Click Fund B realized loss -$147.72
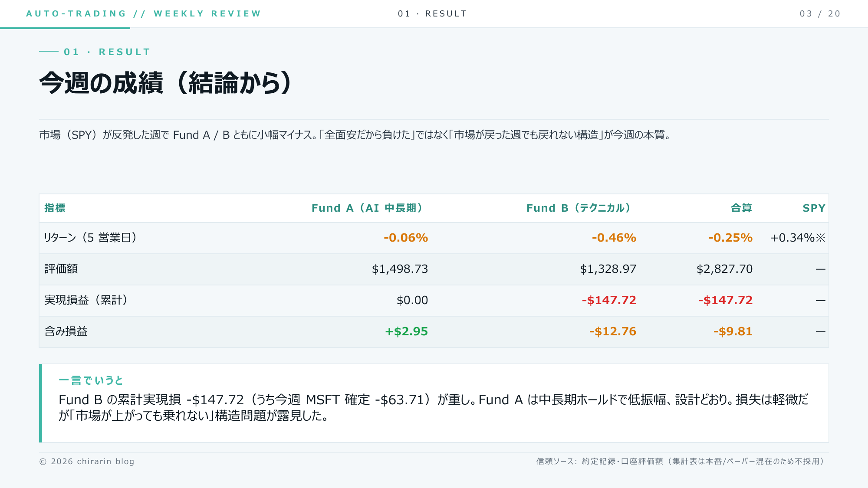This screenshot has width=868, height=488. pos(609,300)
